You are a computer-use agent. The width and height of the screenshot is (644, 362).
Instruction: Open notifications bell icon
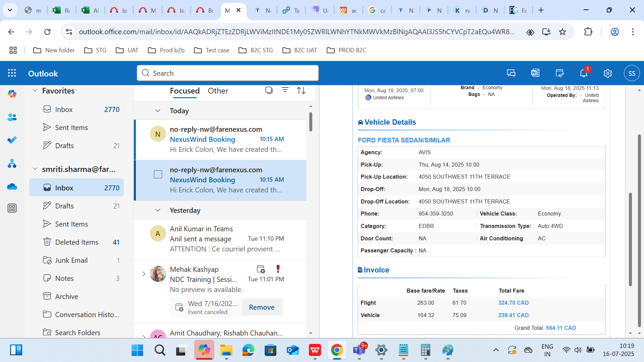(584, 73)
